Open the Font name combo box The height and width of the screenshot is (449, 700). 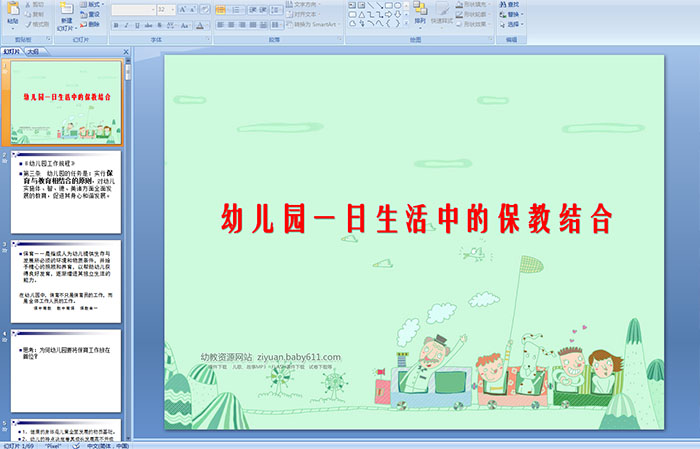[x=133, y=10]
